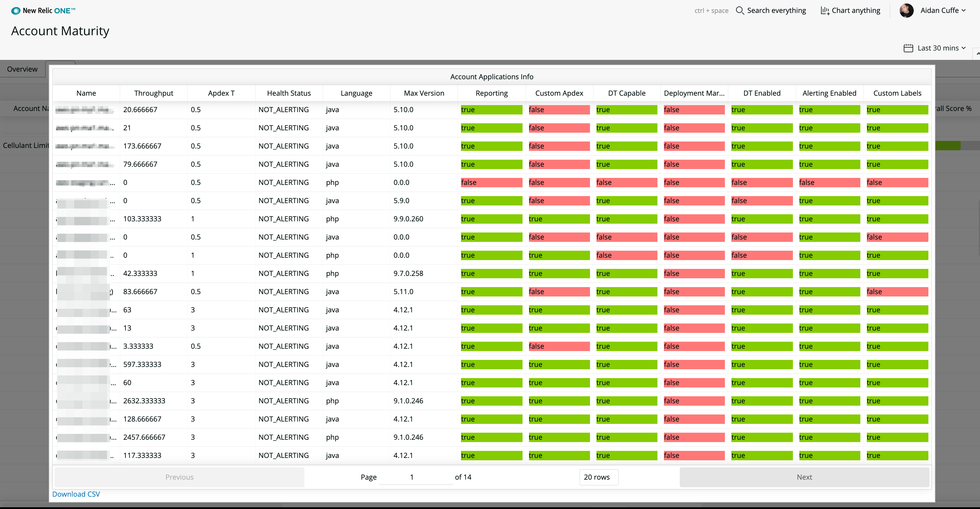The height and width of the screenshot is (509, 980).
Task: Click red false Reporting cell in first php row
Action: point(491,182)
